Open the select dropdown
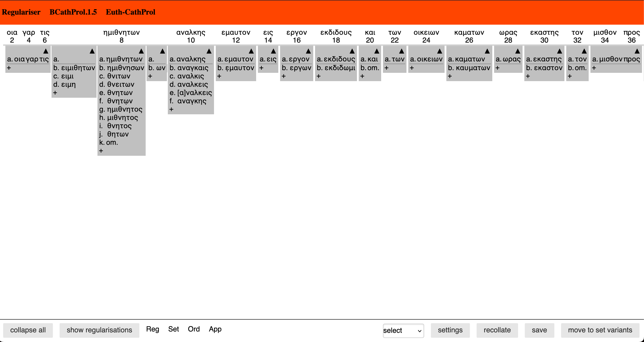Viewport: 644px width, 342px height. click(x=403, y=331)
